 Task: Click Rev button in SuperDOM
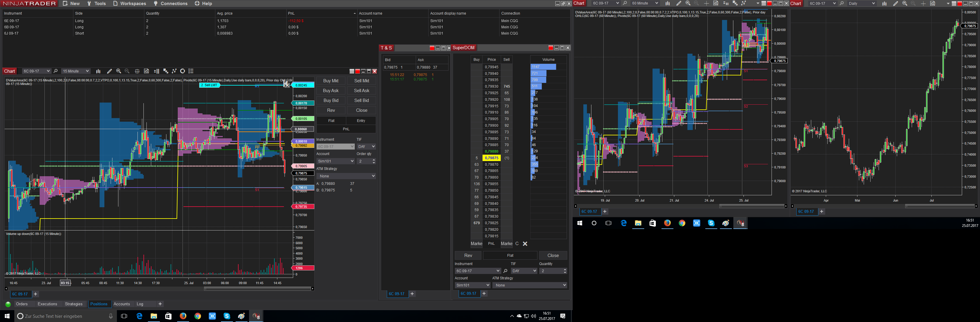click(468, 256)
